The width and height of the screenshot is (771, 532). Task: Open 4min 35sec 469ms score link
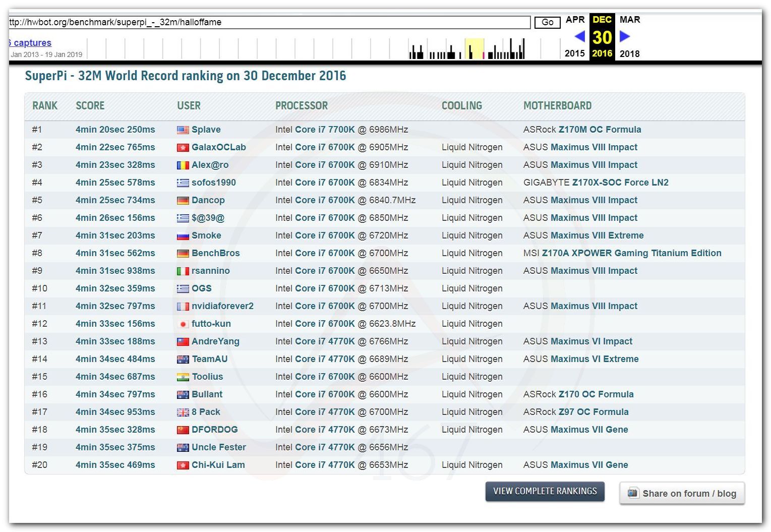(x=115, y=465)
